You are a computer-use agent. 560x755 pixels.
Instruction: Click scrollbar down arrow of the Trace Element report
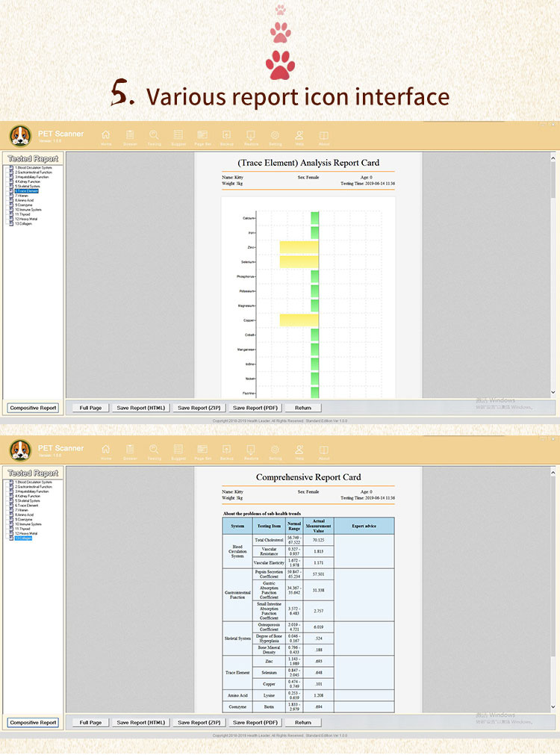(x=553, y=393)
